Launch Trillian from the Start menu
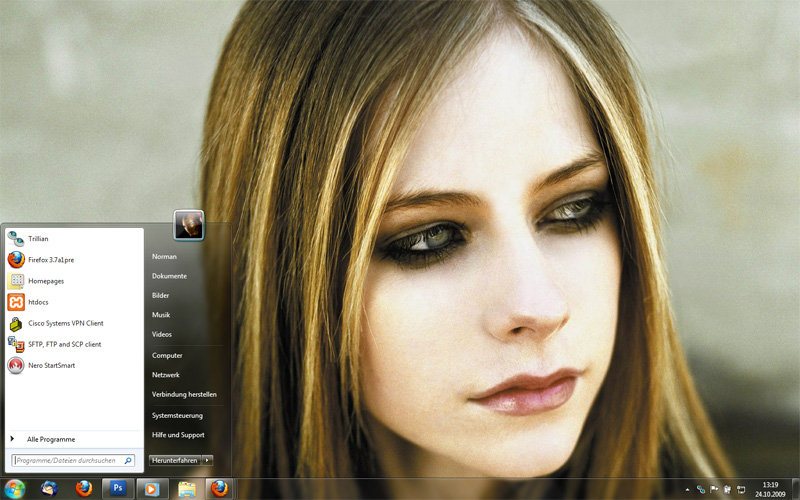 click(74, 239)
